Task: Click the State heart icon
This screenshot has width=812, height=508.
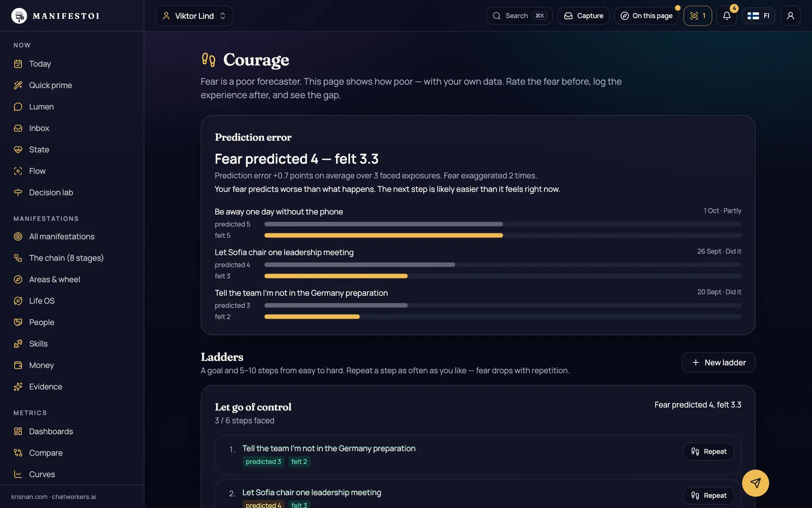Action: 18,150
